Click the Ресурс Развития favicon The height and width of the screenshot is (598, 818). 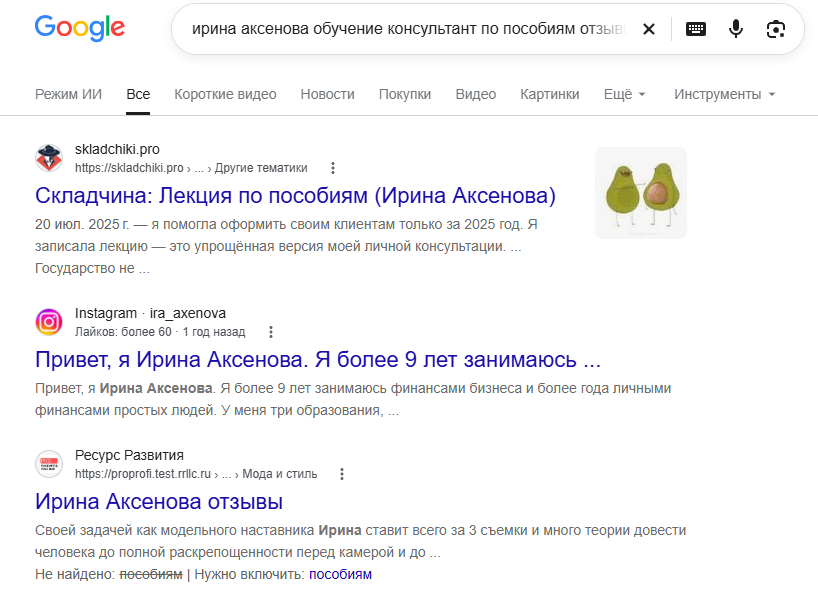tap(49, 464)
